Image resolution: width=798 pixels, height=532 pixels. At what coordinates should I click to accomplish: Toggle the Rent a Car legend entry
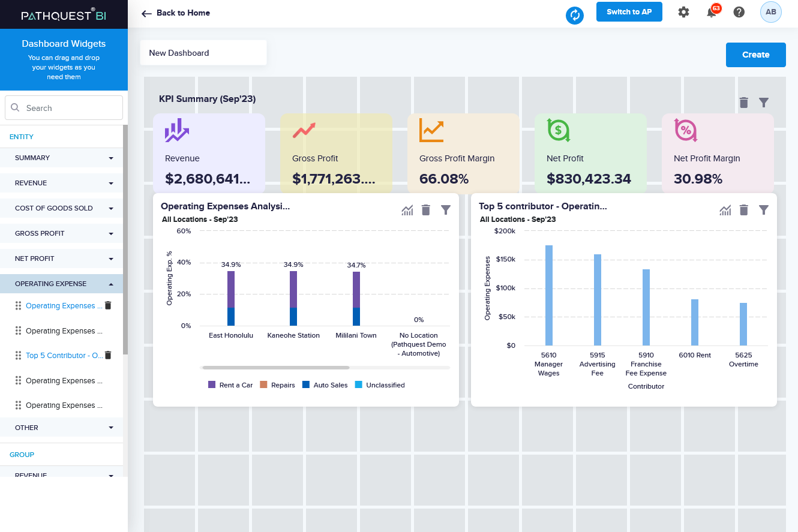click(236, 384)
